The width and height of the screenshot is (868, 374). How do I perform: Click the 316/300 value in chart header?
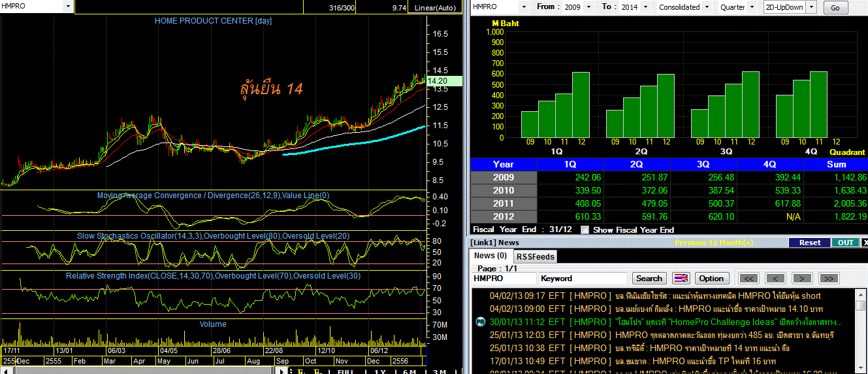point(342,8)
